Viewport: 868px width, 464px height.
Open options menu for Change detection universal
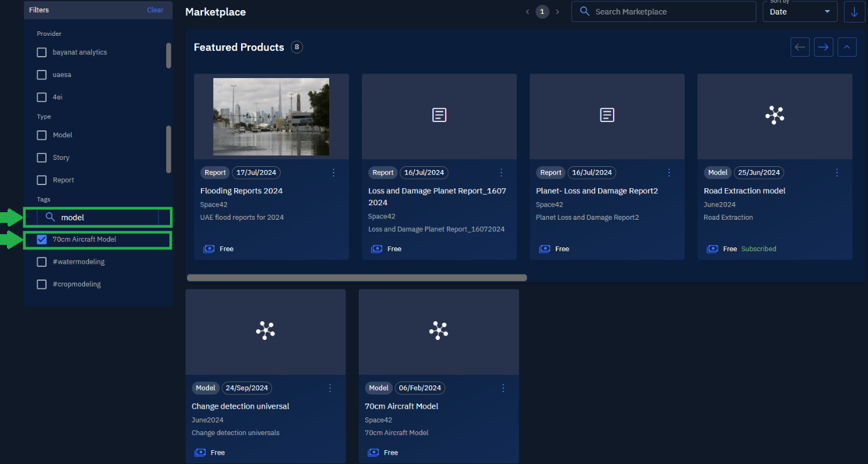[330, 388]
